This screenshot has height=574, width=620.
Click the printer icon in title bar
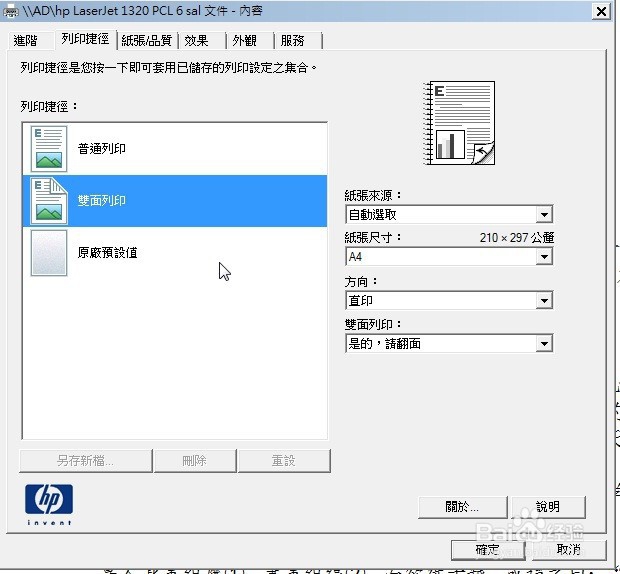(10, 11)
